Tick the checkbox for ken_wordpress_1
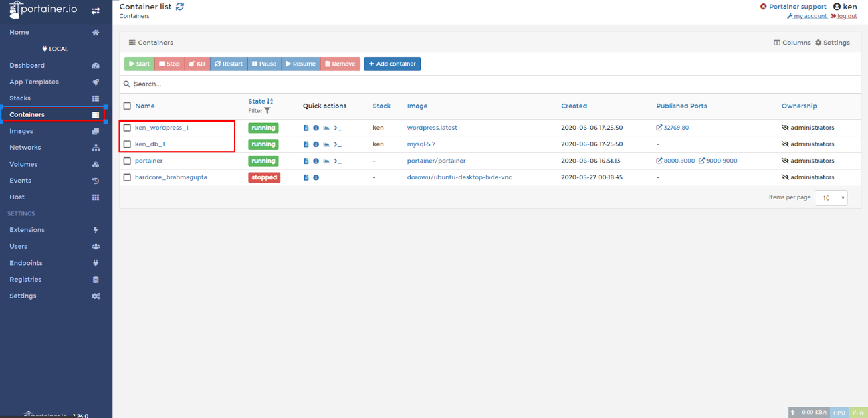This screenshot has height=418, width=868. tap(127, 128)
